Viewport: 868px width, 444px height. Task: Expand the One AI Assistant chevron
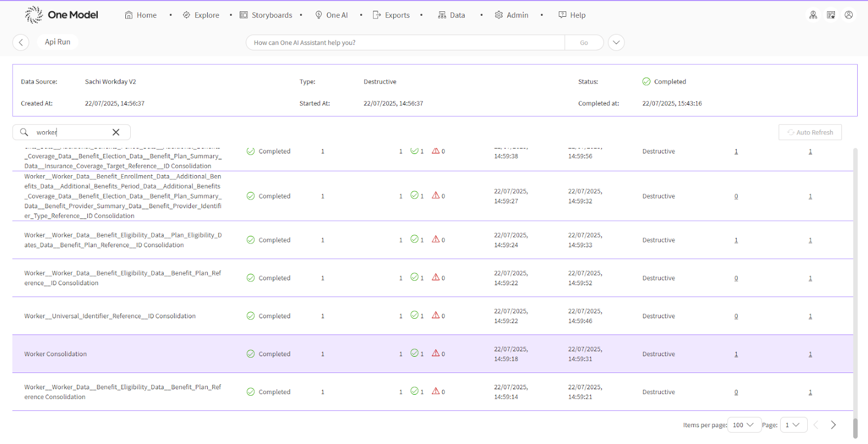tap(616, 42)
